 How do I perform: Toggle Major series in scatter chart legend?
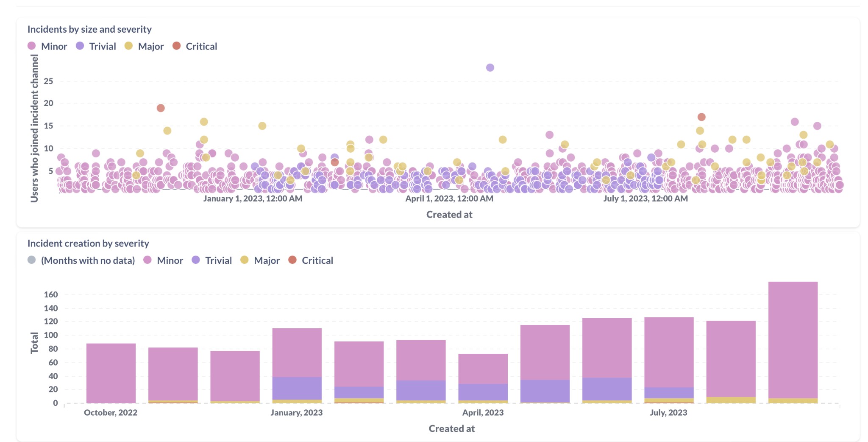click(x=150, y=46)
